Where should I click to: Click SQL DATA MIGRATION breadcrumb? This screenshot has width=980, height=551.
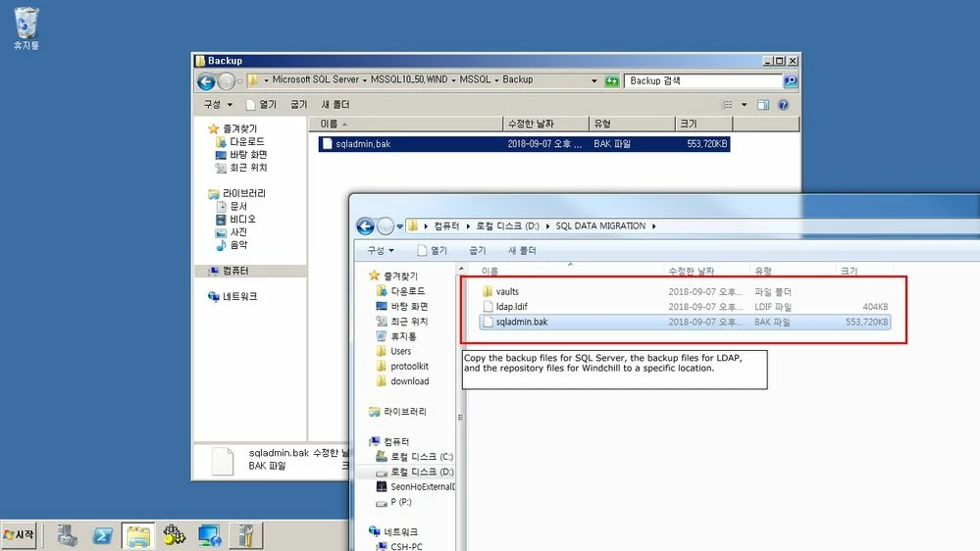600,226
